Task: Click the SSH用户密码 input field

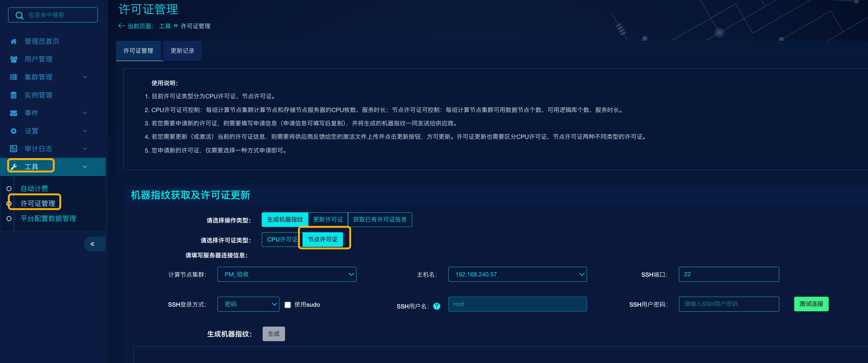Action: point(728,304)
